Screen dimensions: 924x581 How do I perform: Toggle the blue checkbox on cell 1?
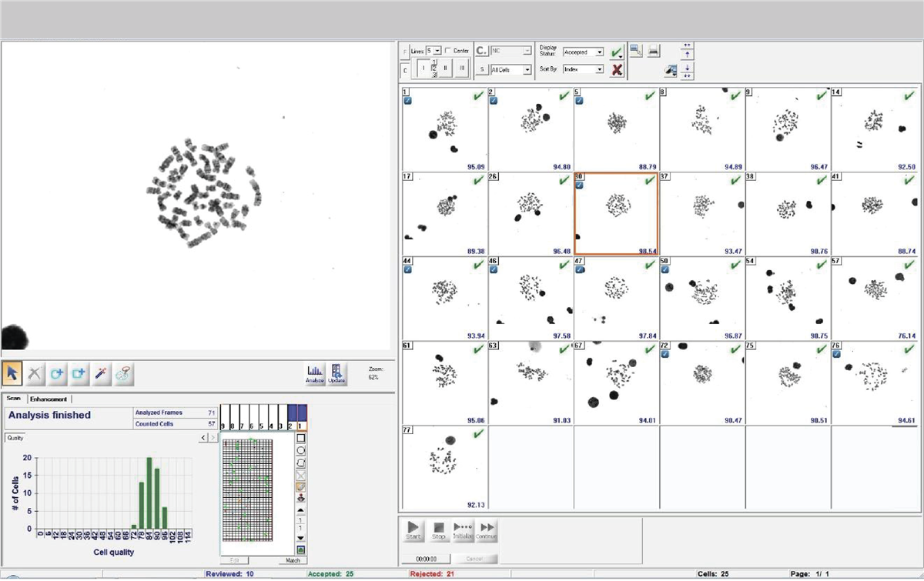(407, 100)
